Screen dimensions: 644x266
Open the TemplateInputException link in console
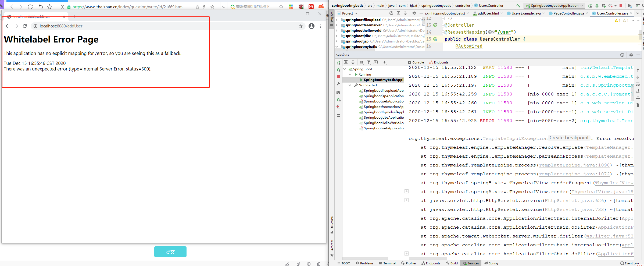515,139
